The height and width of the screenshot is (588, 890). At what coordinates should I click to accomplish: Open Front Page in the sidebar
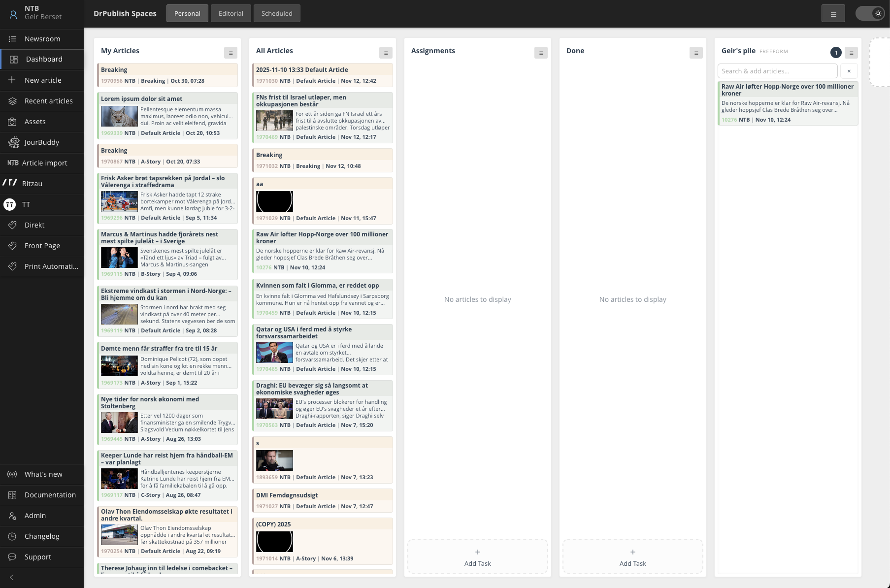42,245
